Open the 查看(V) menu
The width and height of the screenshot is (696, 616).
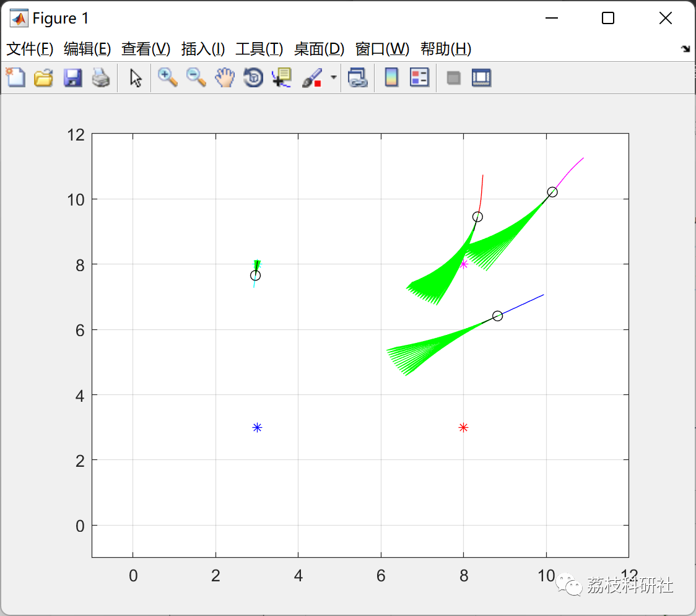(146, 49)
